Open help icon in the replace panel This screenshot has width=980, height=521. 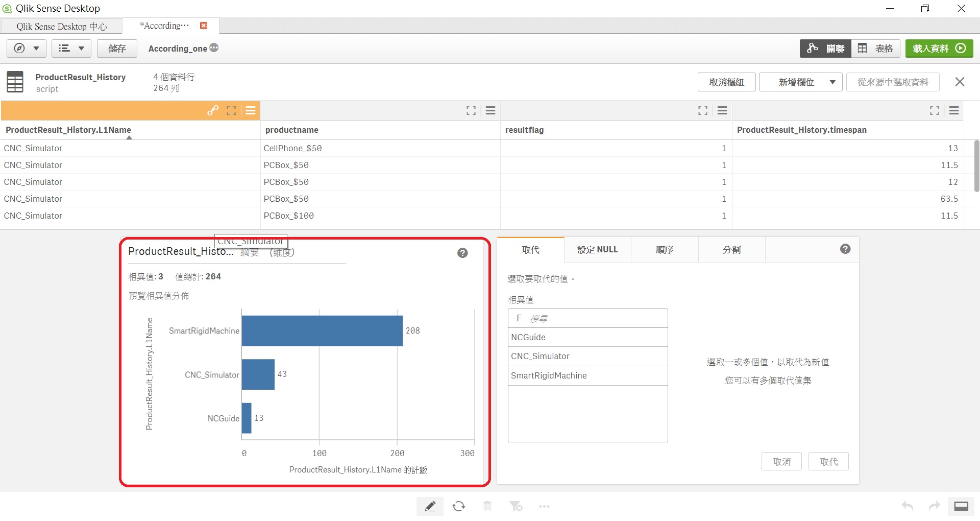(845, 249)
